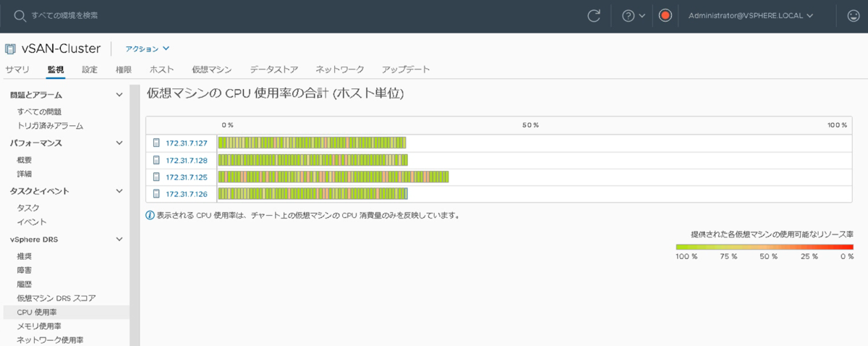The width and height of the screenshot is (868, 346).
Task: Open 仮想マシン DRS スコア item
Action: (56, 298)
